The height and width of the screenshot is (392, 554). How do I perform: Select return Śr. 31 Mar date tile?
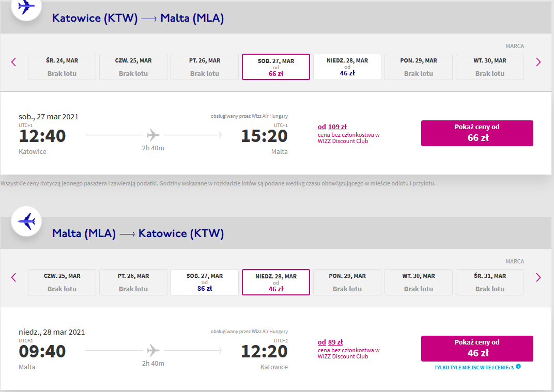click(x=490, y=282)
